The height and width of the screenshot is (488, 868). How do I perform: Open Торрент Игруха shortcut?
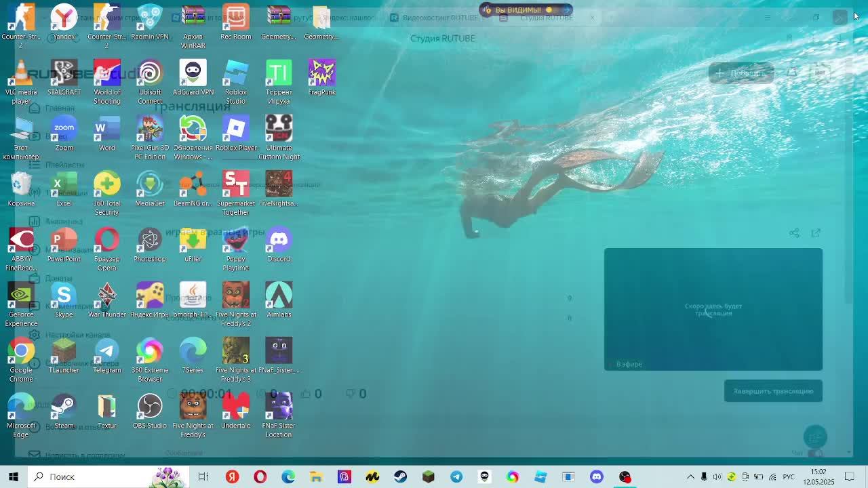pyautogui.click(x=279, y=83)
